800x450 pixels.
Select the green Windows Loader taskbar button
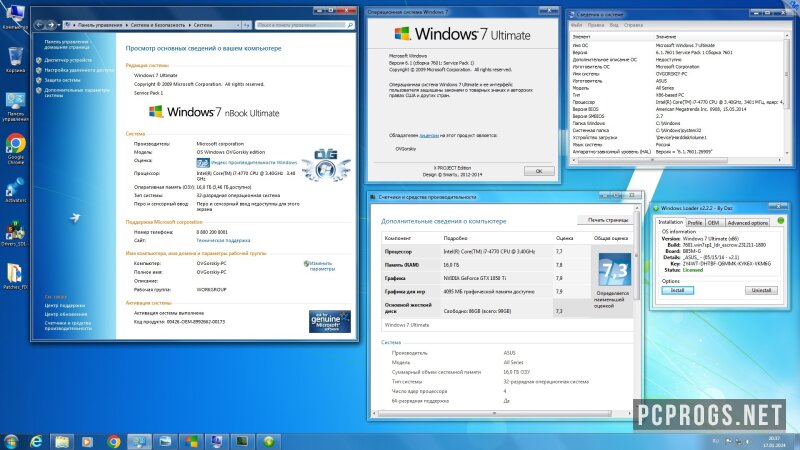(x=269, y=441)
